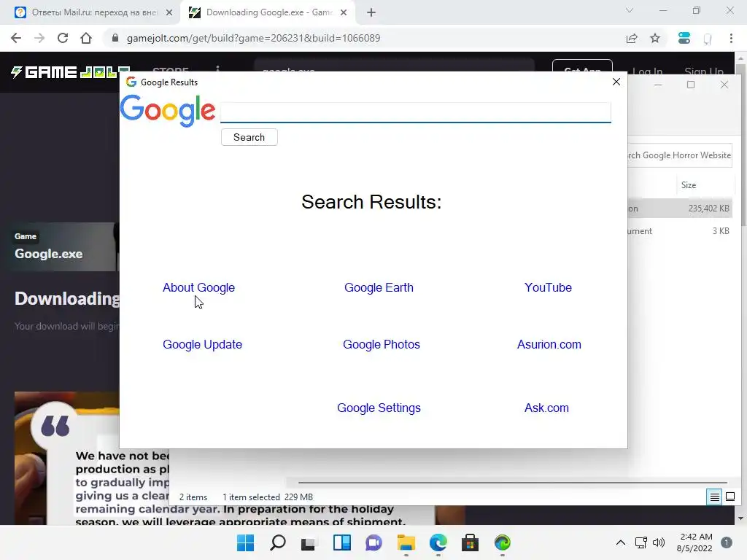Click the Game Jolt logo

pos(70,72)
